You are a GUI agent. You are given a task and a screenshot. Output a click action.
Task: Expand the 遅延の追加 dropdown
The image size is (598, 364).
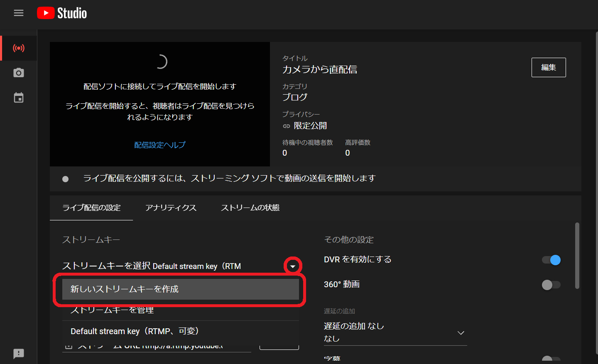[461, 333]
